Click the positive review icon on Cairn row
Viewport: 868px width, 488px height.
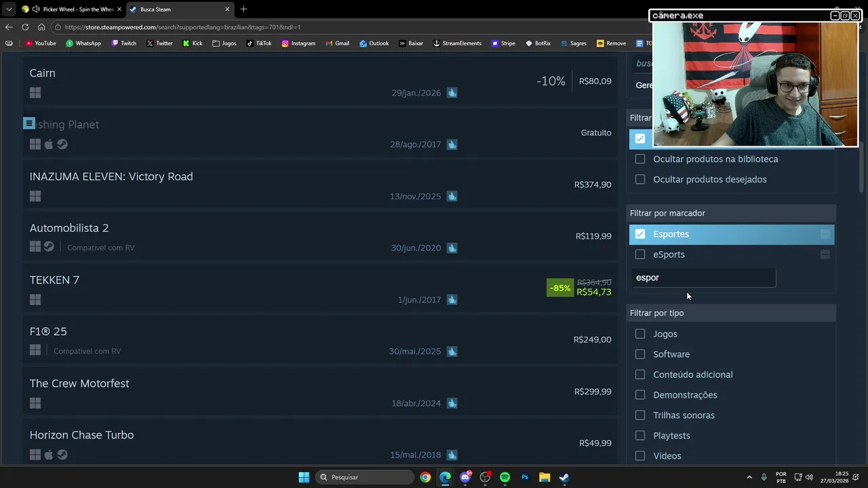click(452, 93)
